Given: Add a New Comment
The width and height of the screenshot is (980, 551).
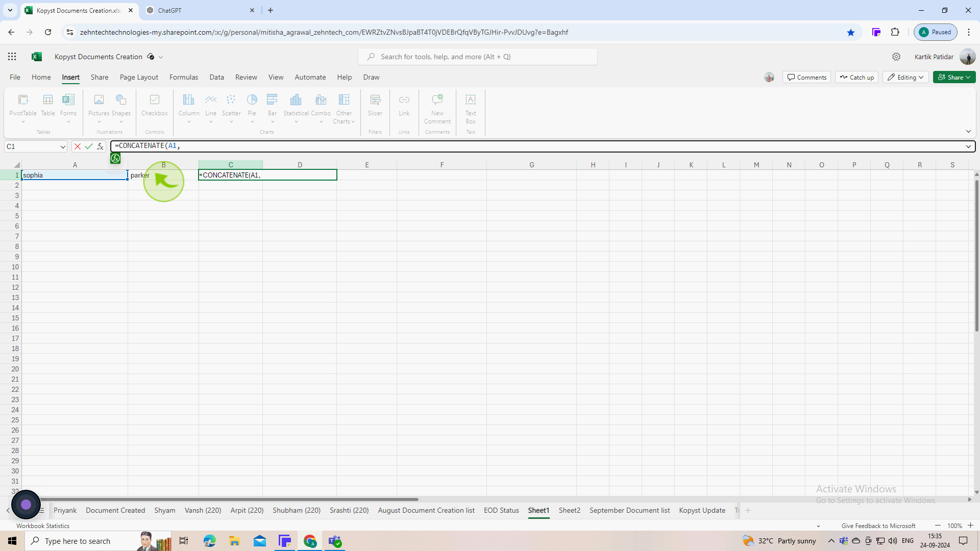Looking at the screenshot, I should (437, 109).
